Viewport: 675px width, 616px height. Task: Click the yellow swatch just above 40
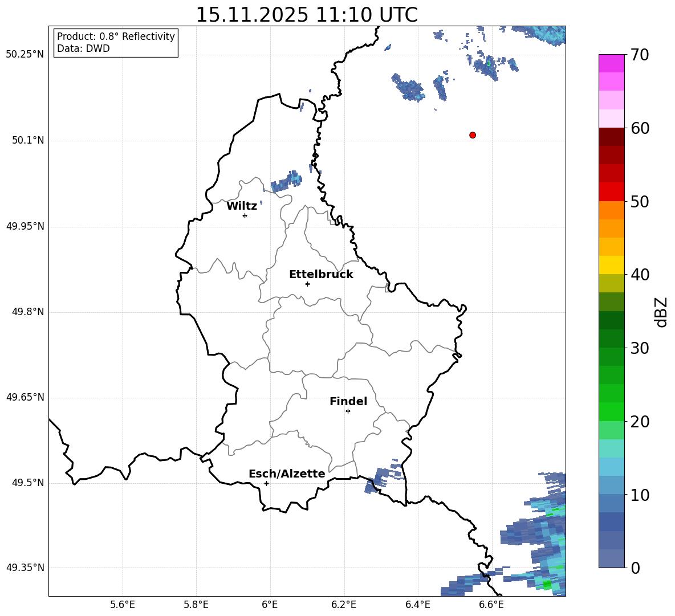(611, 265)
